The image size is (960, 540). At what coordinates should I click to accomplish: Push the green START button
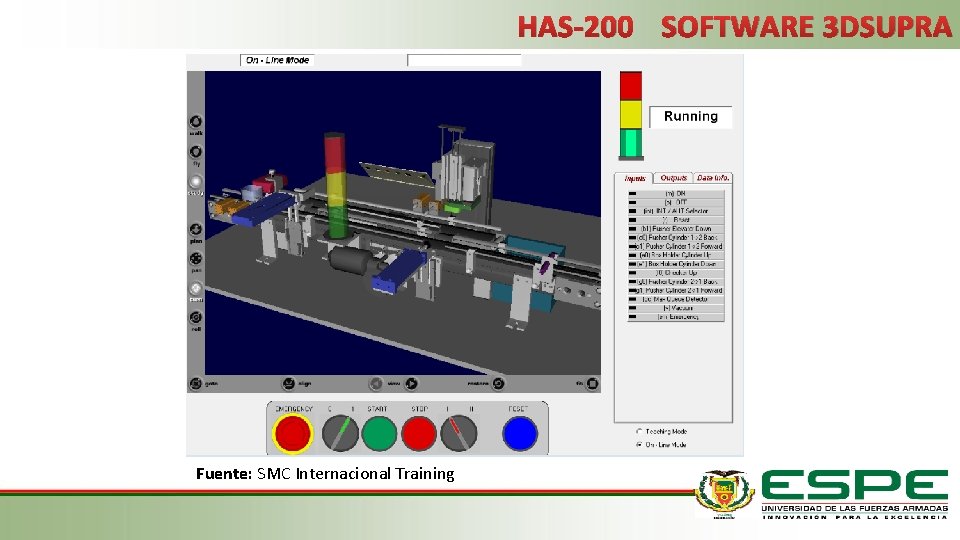(379, 433)
